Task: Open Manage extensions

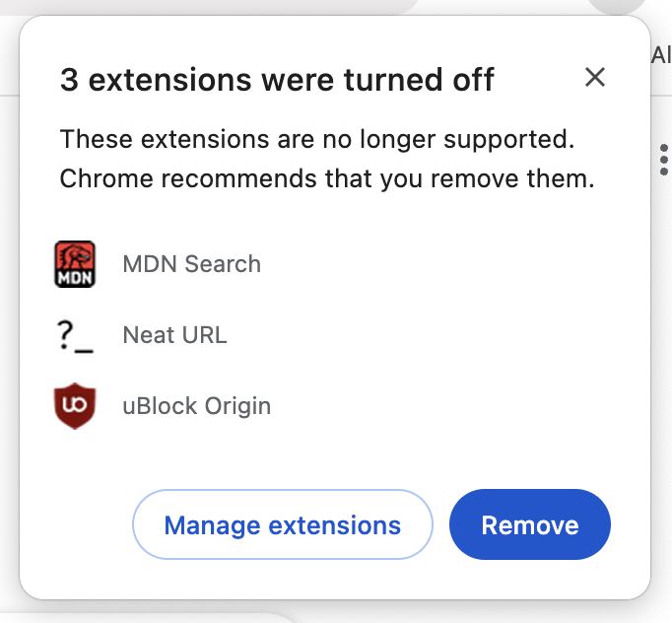Action: 283,524
